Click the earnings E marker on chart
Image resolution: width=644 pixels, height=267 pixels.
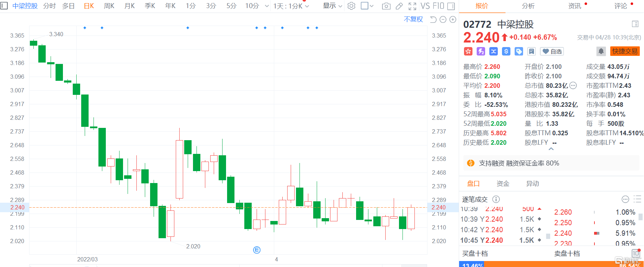coord(257,250)
